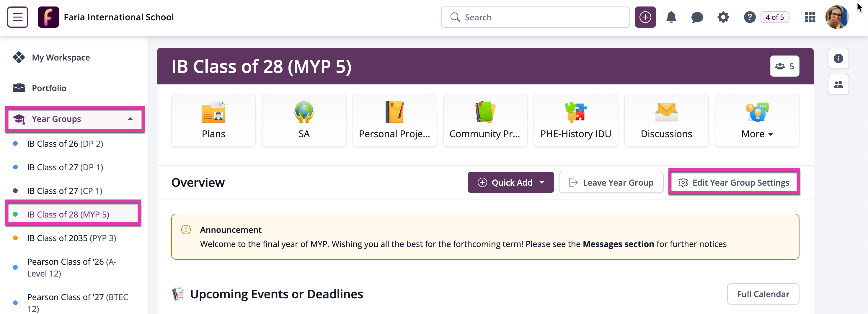Viewport: 868px width, 314px height.
Task: Click Leave Year Group button
Action: click(x=611, y=183)
